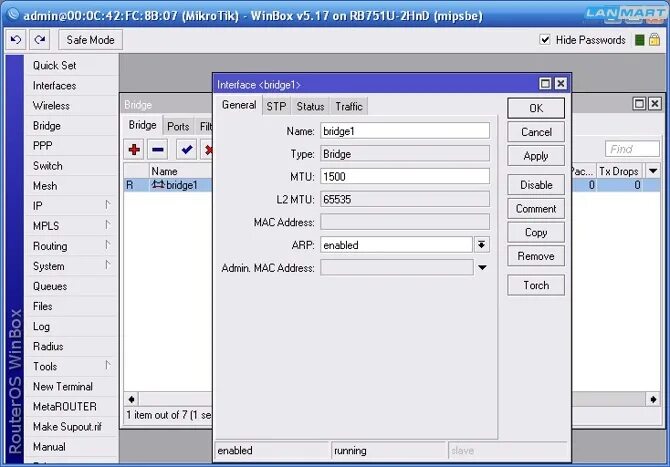
Task: Click the L2 MTU value 65535
Action: pyautogui.click(x=405, y=199)
